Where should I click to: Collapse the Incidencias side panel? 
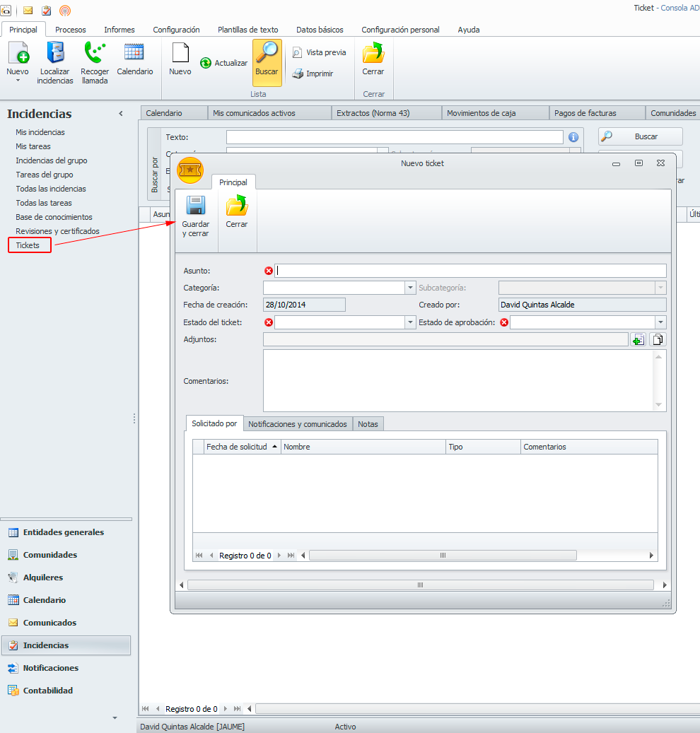[121, 114]
